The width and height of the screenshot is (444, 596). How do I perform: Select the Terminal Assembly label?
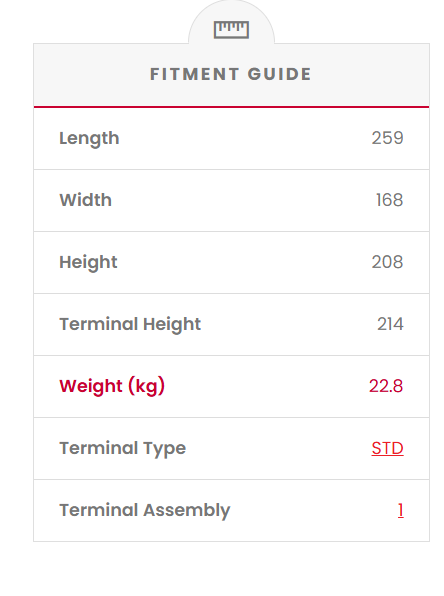click(x=145, y=510)
